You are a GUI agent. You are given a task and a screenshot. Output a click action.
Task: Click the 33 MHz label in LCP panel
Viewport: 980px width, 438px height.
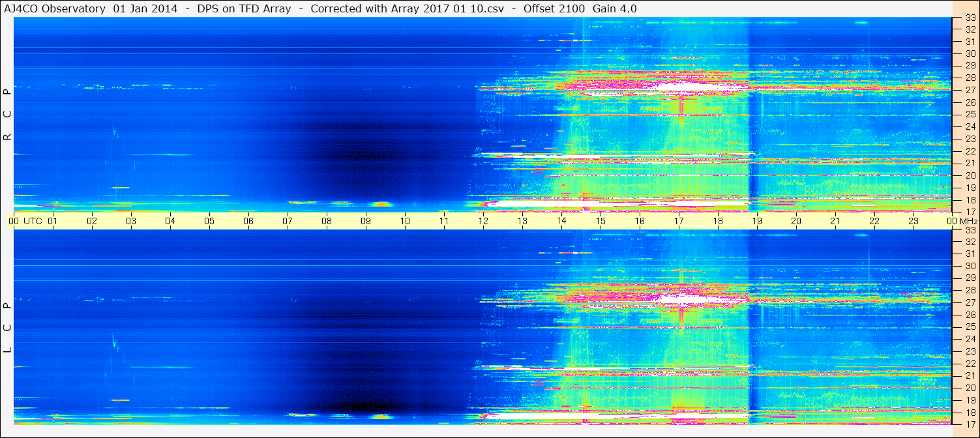pos(970,230)
